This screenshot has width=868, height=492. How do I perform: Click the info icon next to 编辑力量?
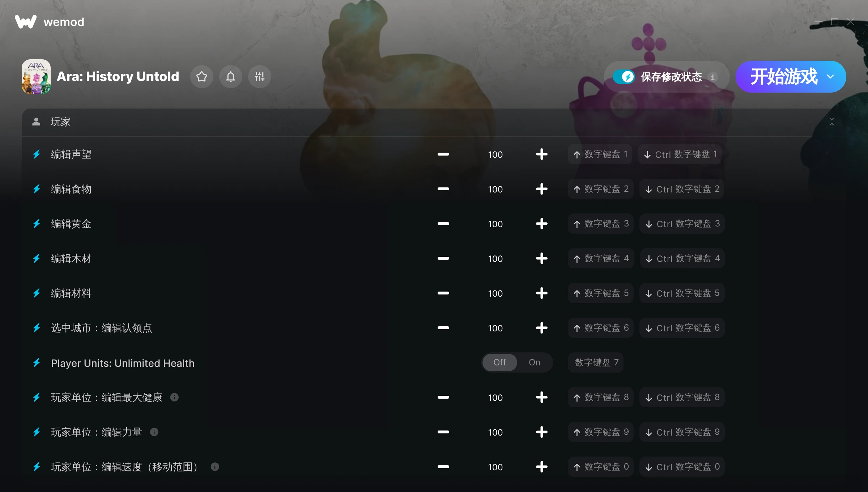click(x=154, y=432)
